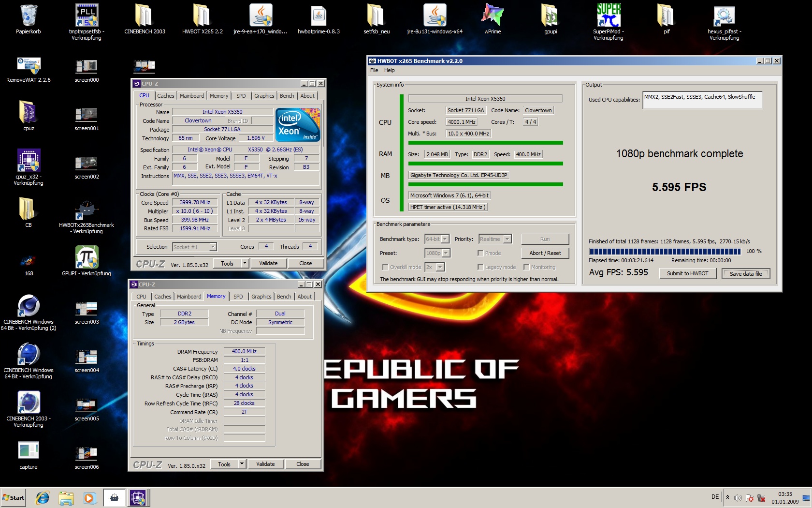This screenshot has width=812, height=508.
Task: Launch wPrime desktop icon
Action: point(493,15)
